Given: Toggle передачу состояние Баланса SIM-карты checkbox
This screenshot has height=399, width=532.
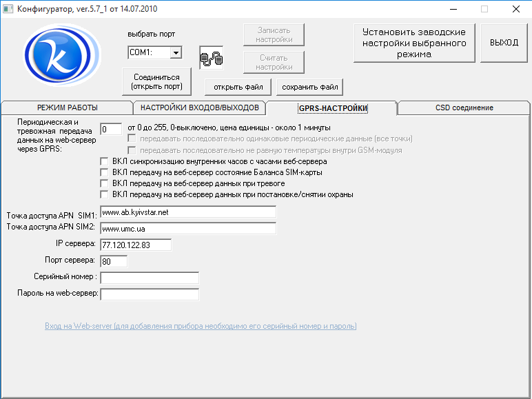Looking at the screenshot, I should 105,172.
